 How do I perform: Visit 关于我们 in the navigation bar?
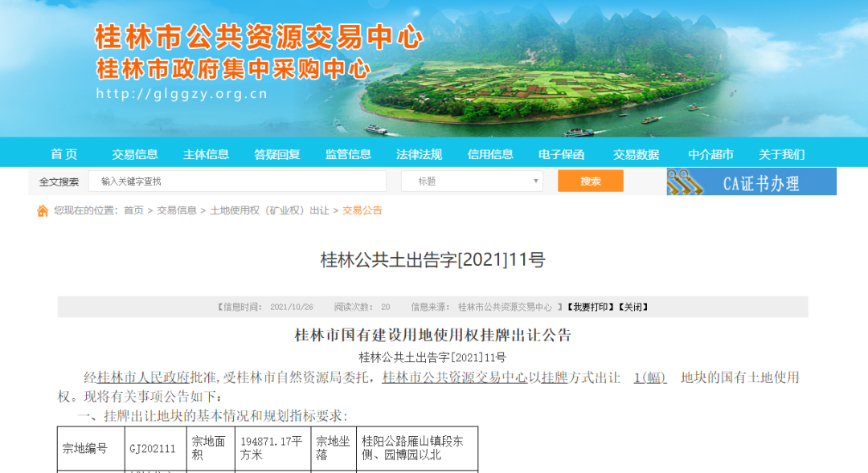(781, 154)
